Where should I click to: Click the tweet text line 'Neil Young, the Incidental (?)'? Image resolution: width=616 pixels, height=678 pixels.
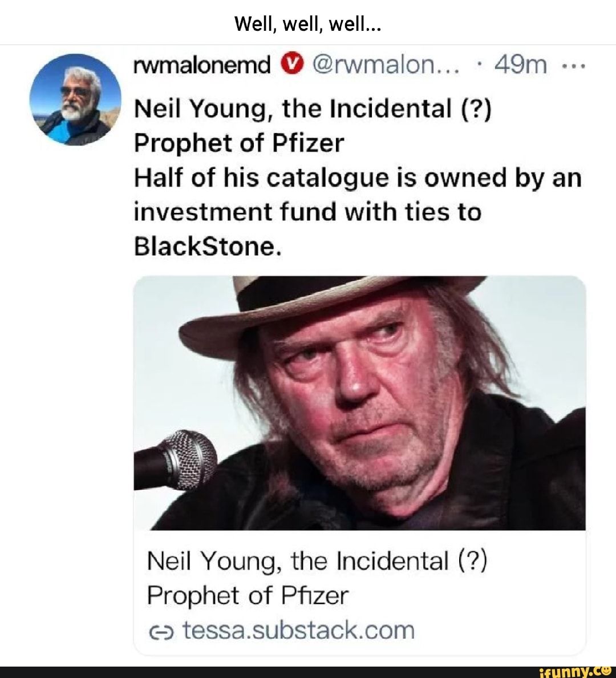(x=313, y=108)
